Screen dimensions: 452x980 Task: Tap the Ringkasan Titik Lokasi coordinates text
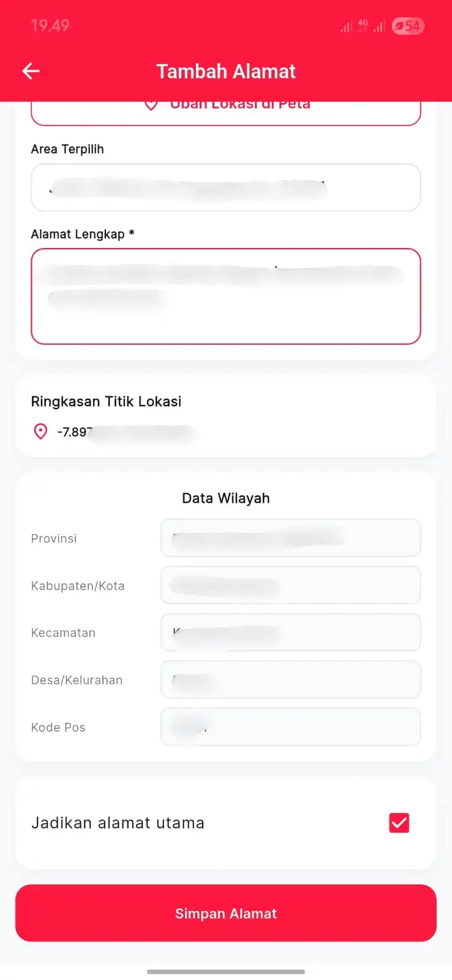[x=126, y=432]
